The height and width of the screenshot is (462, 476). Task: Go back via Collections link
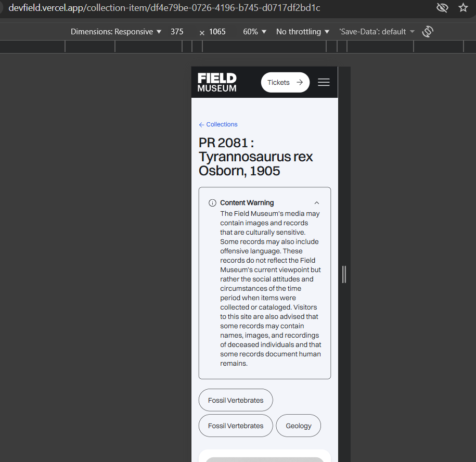pos(218,124)
